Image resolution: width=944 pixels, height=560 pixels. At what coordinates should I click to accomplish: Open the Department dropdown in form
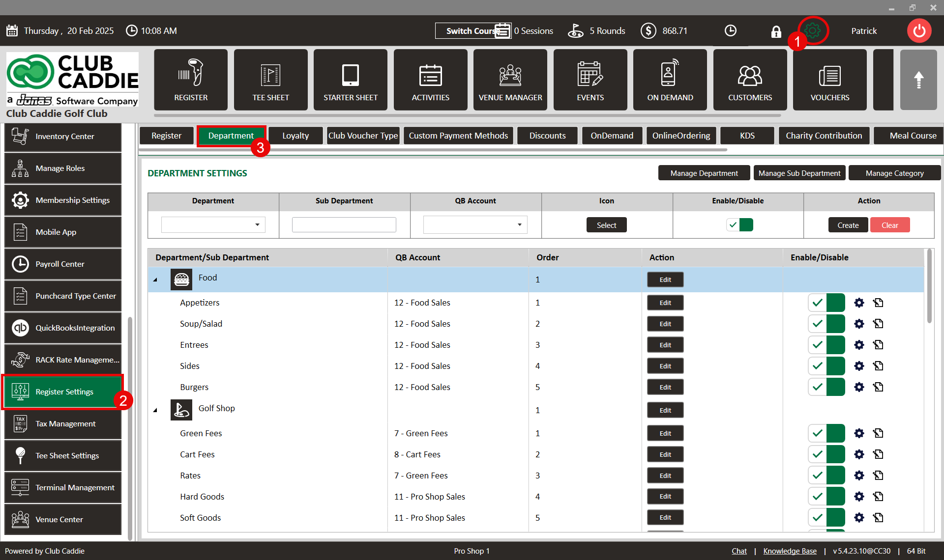(x=213, y=225)
